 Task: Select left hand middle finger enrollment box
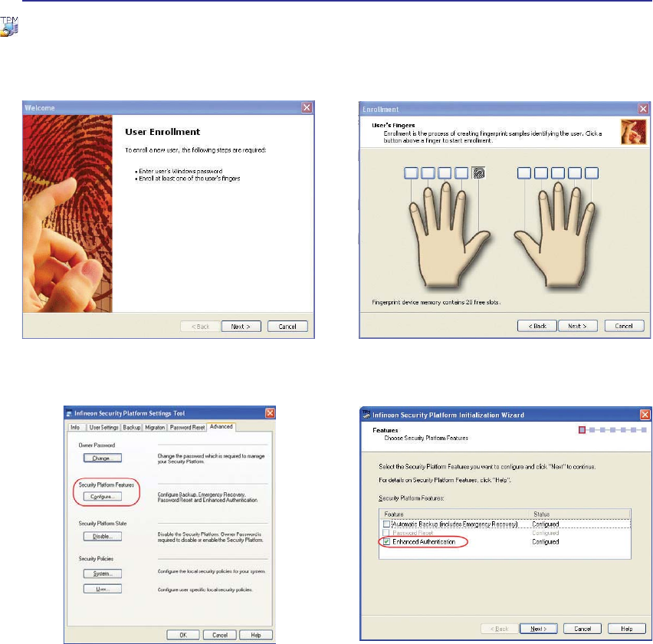[445, 172]
